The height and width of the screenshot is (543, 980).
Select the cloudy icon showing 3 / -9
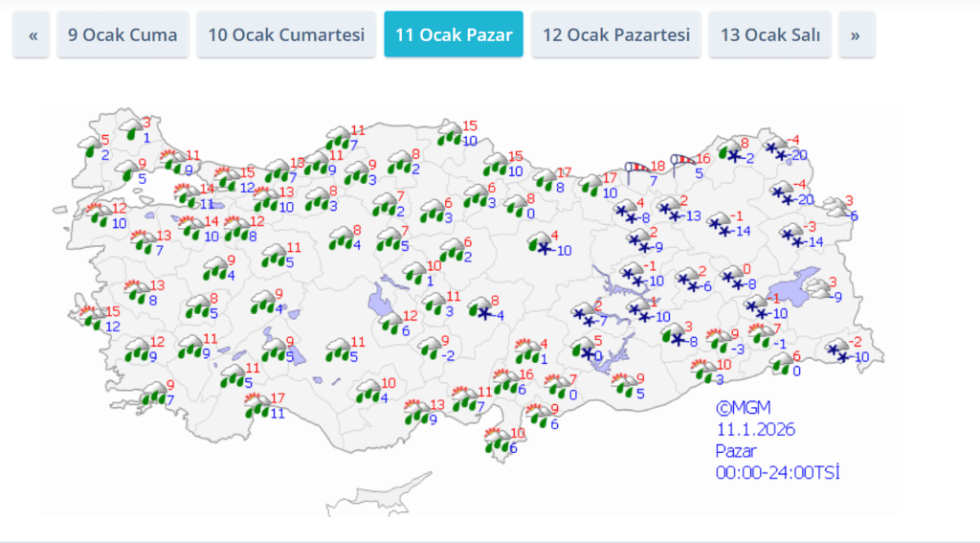tap(818, 289)
